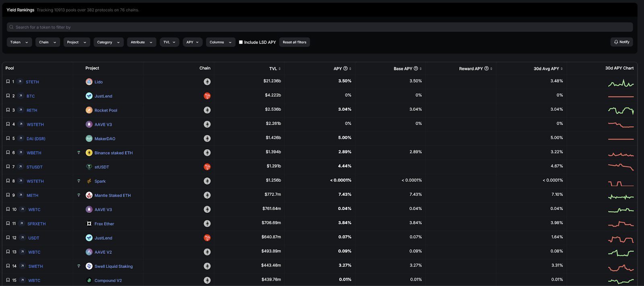Image resolution: width=644 pixels, height=286 pixels.
Task: Click the Reward APY help icon
Action: coord(486,68)
